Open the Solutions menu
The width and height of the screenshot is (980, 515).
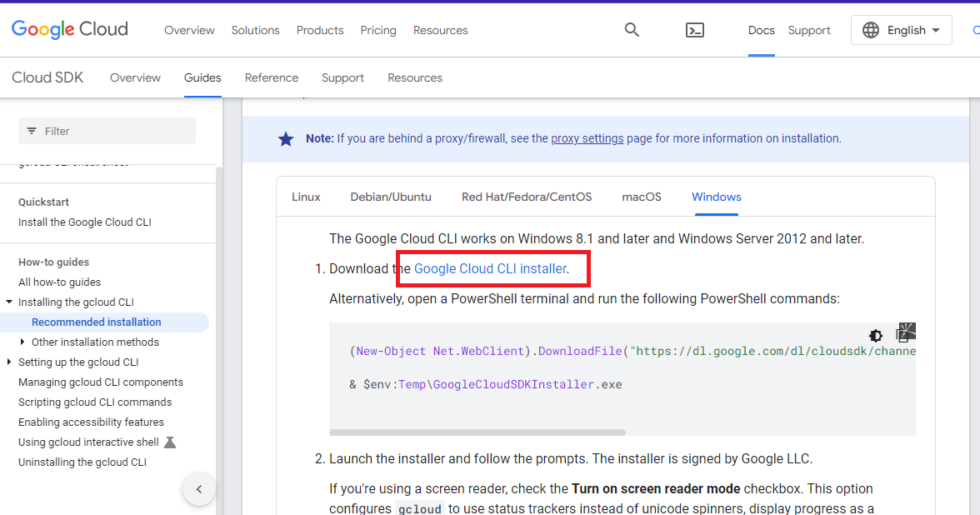coord(256,30)
